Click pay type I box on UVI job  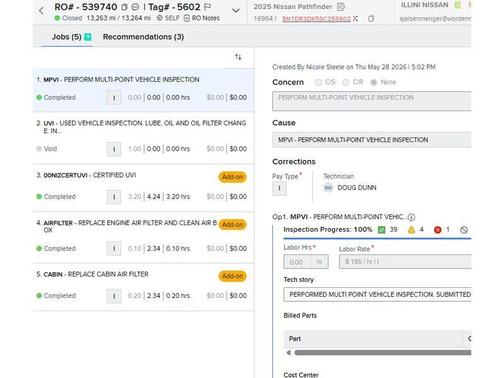coord(114,149)
